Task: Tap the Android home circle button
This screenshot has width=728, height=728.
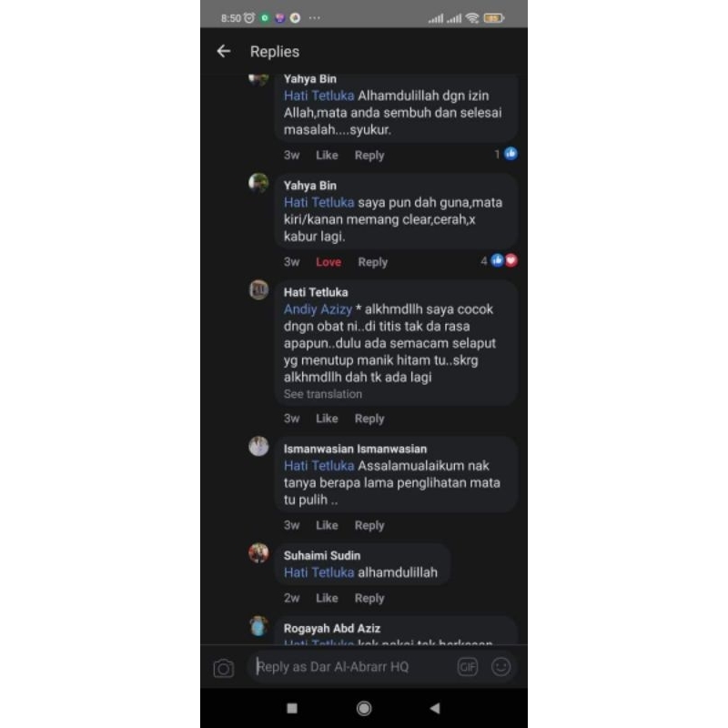Action: [363, 708]
